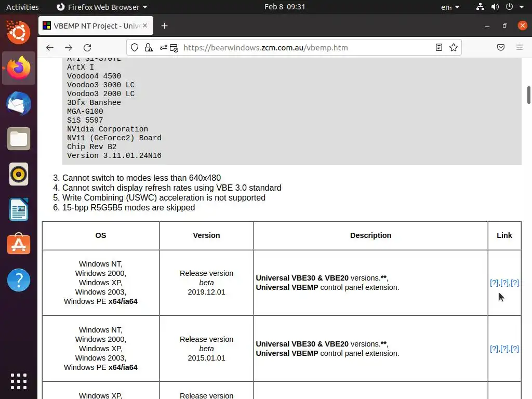The height and width of the screenshot is (399, 532).
Task: Open first [?] link for the 2015.01.01 release
Action: [495, 349]
